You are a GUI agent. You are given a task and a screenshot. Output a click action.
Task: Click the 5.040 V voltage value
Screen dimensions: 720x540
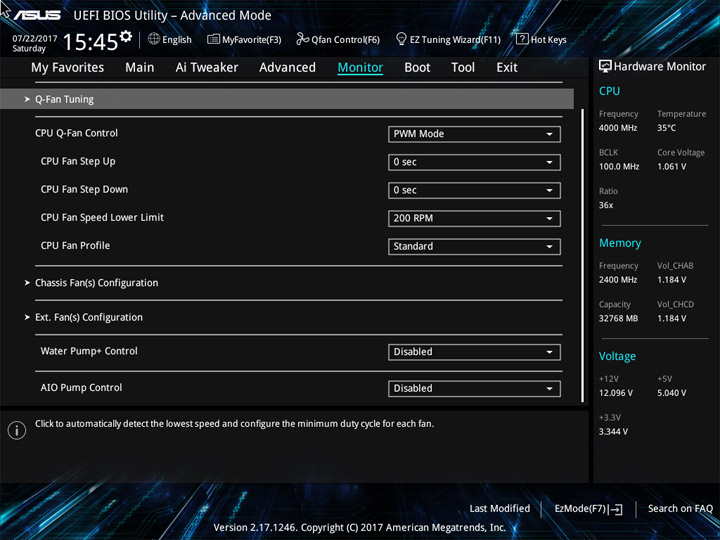coord(671,393)
